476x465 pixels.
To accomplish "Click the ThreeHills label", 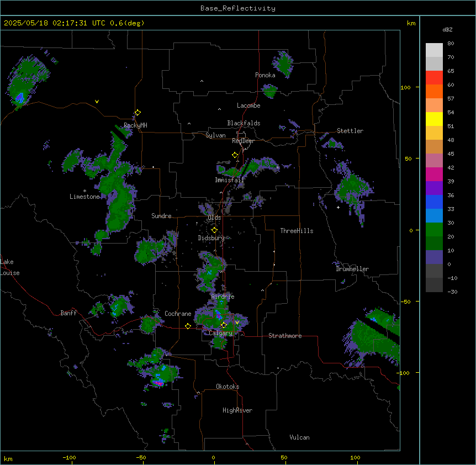I will pyautogui.click(x=297, y=231).
